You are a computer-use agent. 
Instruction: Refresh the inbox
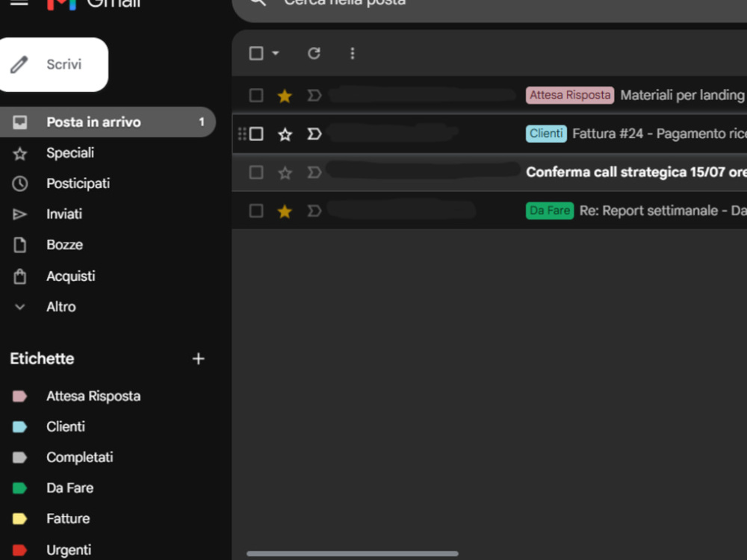pyautogui.click(x=314, y=53)
